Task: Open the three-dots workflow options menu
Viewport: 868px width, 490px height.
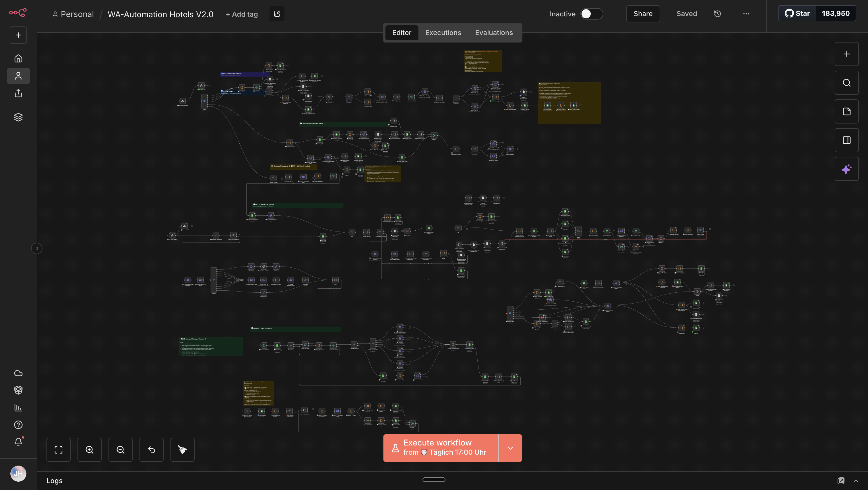Action: 746,14
